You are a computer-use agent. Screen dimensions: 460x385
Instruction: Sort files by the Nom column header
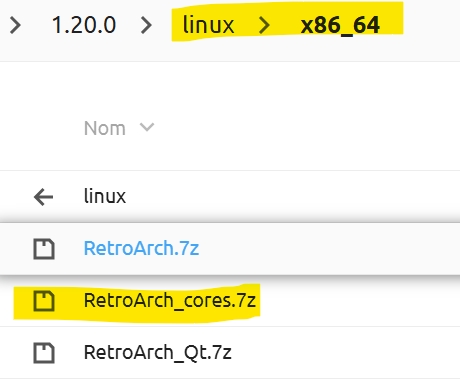[105, 128]
